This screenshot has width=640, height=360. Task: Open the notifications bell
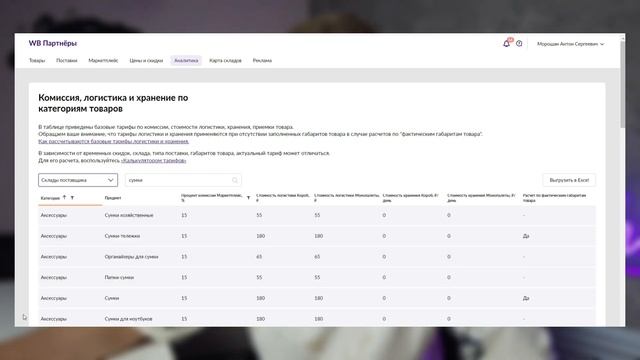pyautogui.click(x=506, y=43)
